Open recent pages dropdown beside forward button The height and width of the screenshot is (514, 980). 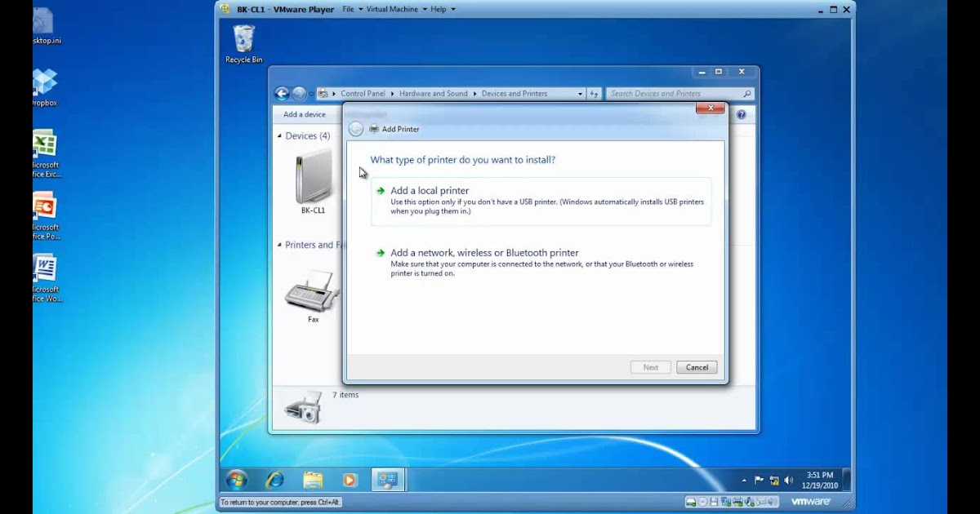[310, 94]
